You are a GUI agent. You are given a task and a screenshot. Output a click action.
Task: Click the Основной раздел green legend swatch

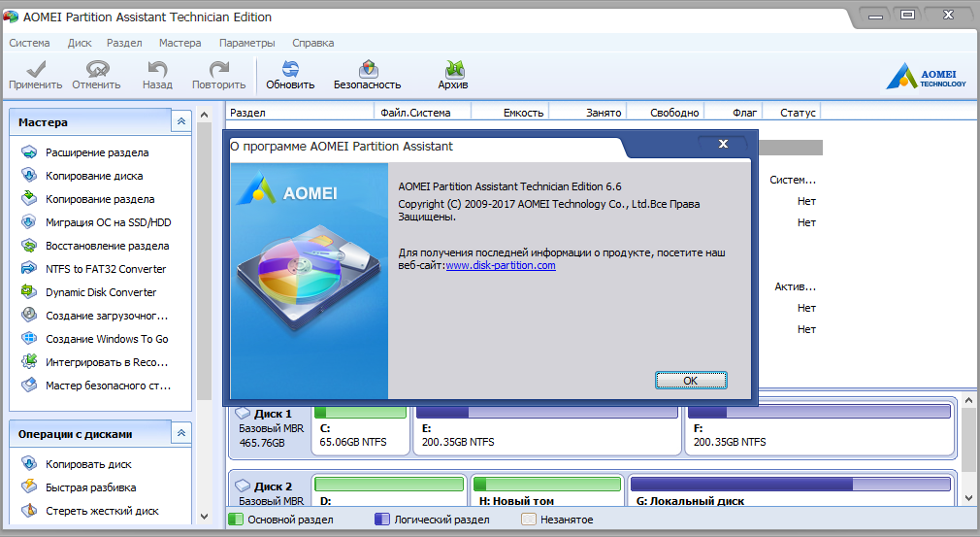pyautogui.click(x=236, y=520)
